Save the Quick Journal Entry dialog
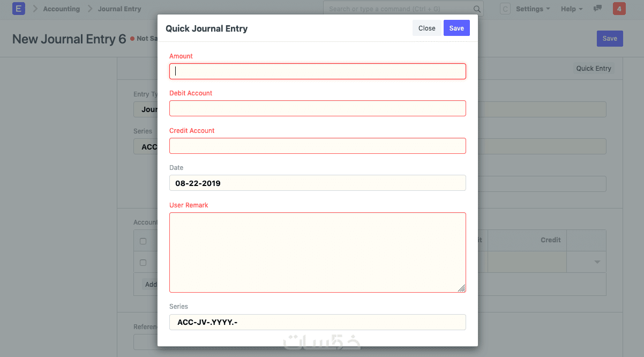Image resolution: width=644 pixels, height=357 pixels. pyautogui.click(x=456, y=28)
